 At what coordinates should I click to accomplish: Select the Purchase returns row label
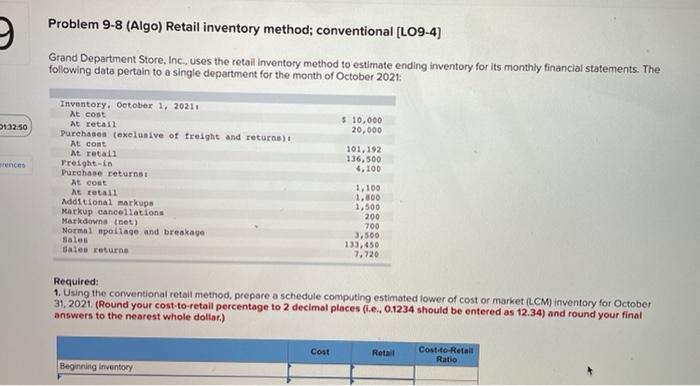(105, 173)
